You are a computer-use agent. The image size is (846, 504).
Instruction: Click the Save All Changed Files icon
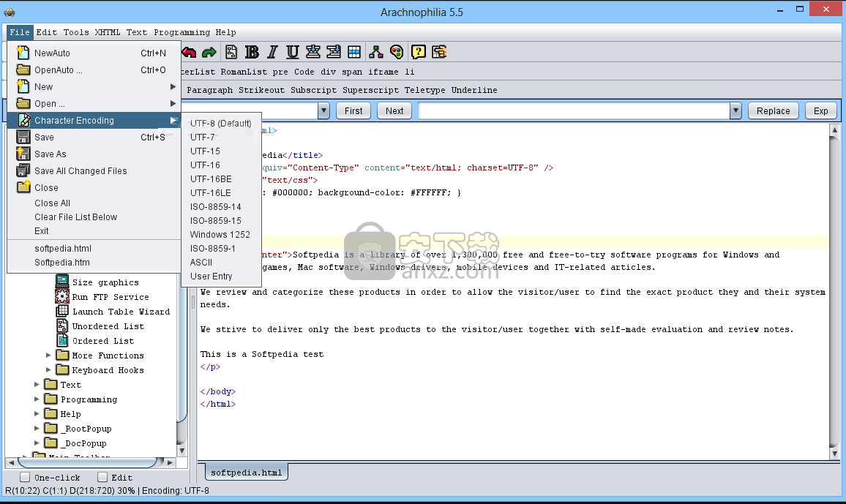pyautogui.click(x=23, y=170)
